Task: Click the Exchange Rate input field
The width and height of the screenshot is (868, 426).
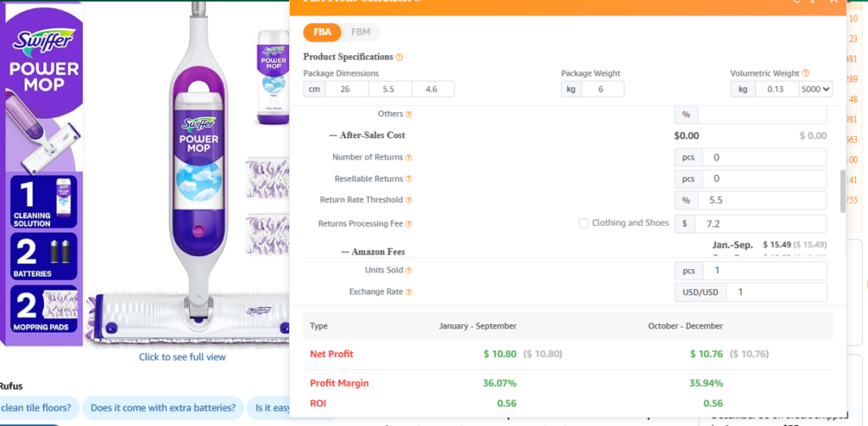Action: coord(776,292)
